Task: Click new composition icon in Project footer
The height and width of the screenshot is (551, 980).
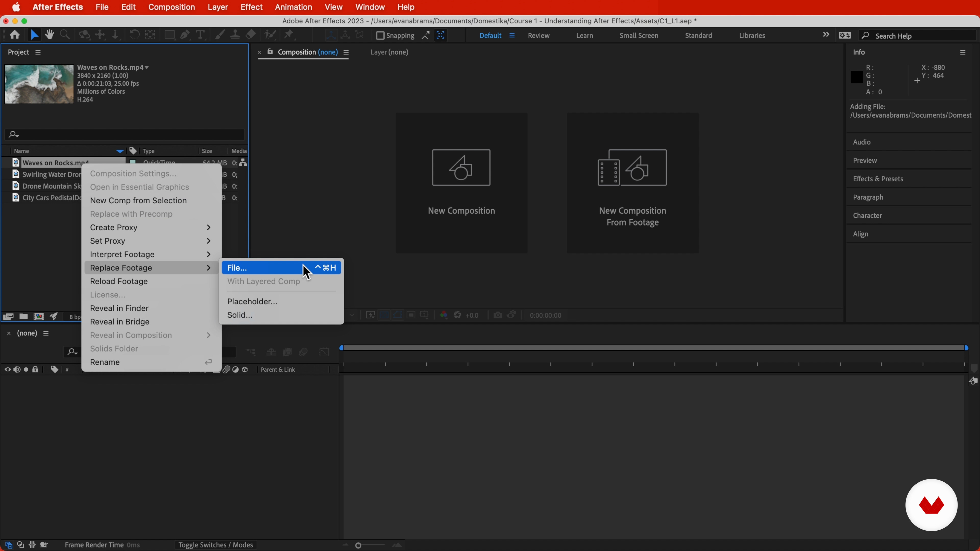Action: pyautogui.click(x=39, y=316)
